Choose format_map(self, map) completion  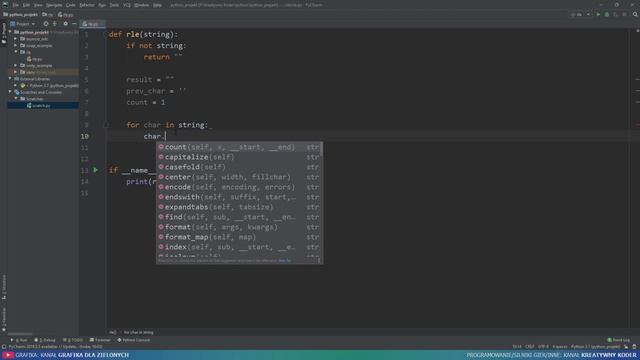pos(239,237)
